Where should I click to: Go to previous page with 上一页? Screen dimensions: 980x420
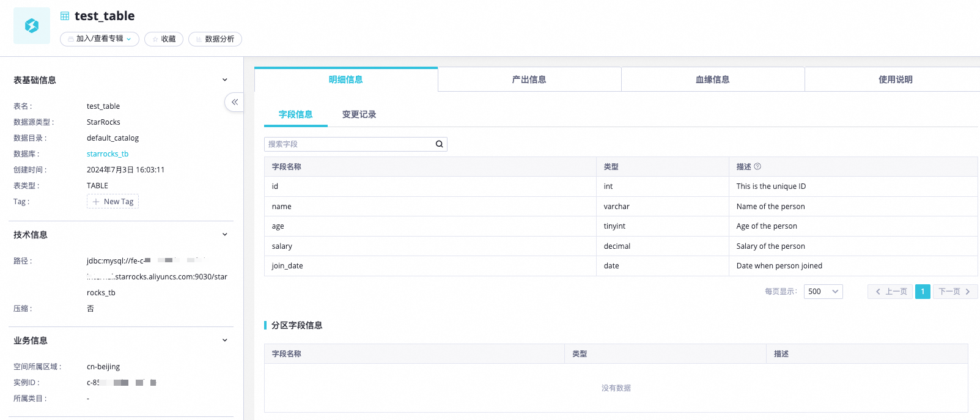[890, 292]
